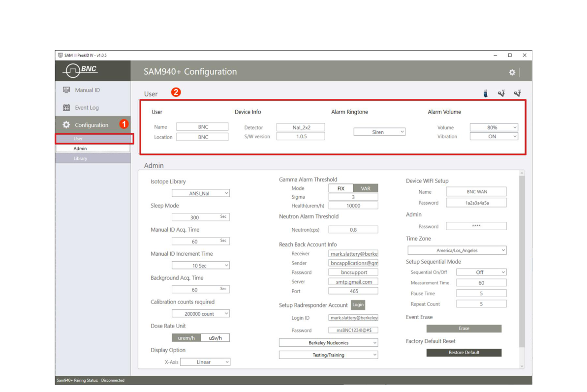Open the Volume 80% dropdown
Screen dimensions: 587x392
click(494, 127)
